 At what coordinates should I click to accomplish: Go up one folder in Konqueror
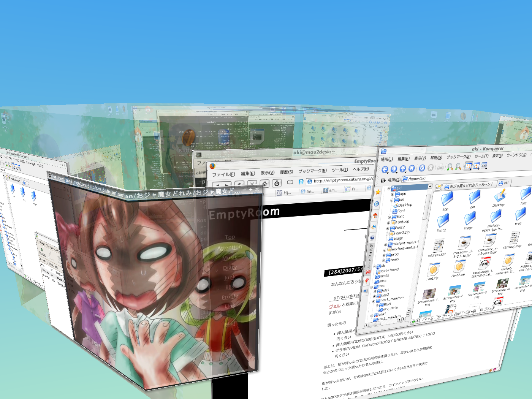[x=402, y=169]
